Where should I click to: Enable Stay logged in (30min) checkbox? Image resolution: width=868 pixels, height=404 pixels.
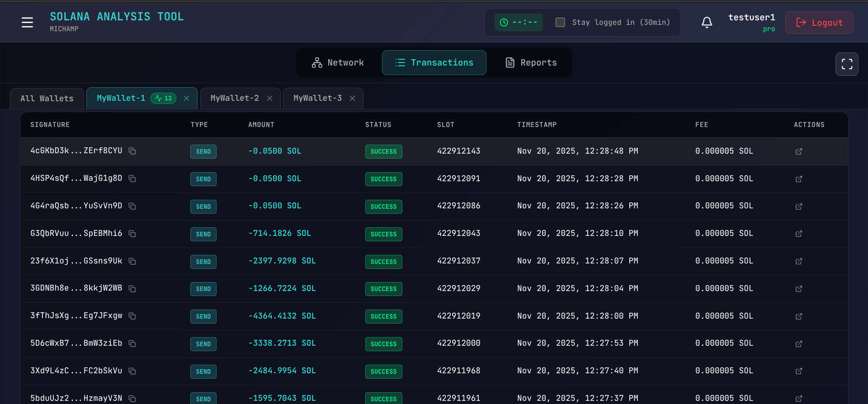[560, 22]
